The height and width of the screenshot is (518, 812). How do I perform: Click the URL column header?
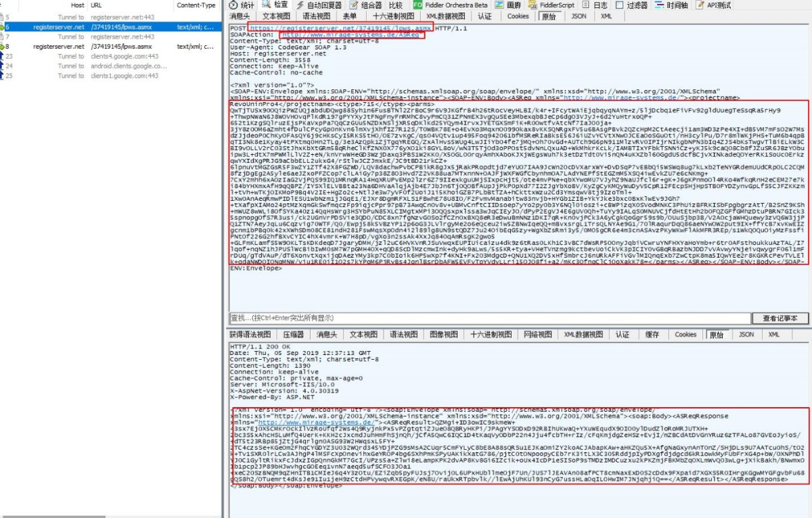tap(96, 5)
